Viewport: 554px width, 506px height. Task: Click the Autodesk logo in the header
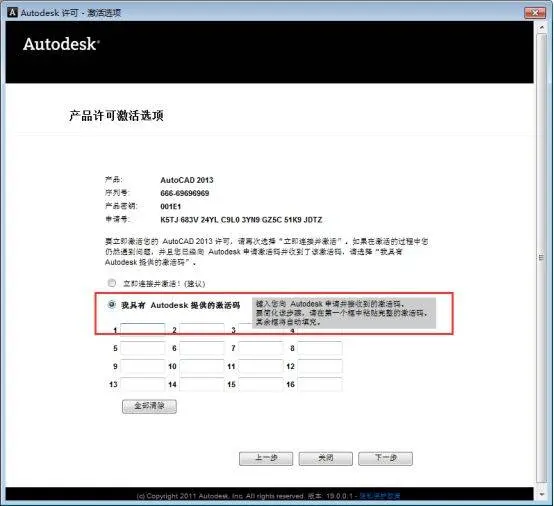[61, 44]
